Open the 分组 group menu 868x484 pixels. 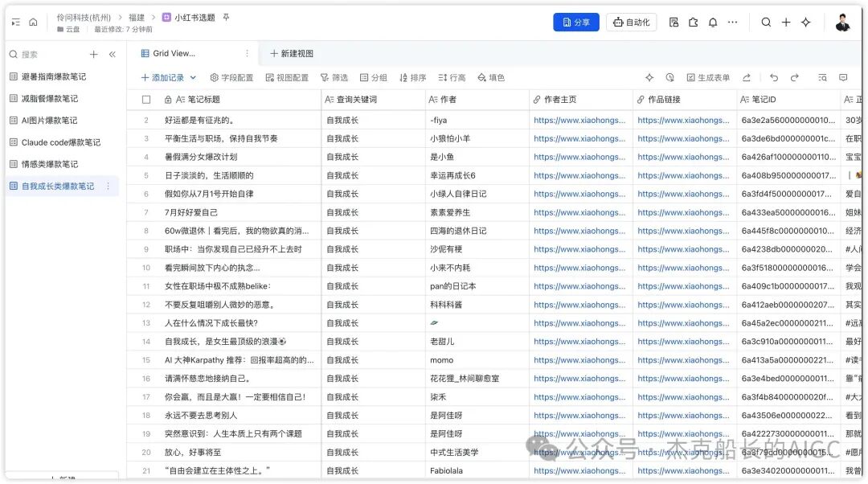click(x=373, y=77)
